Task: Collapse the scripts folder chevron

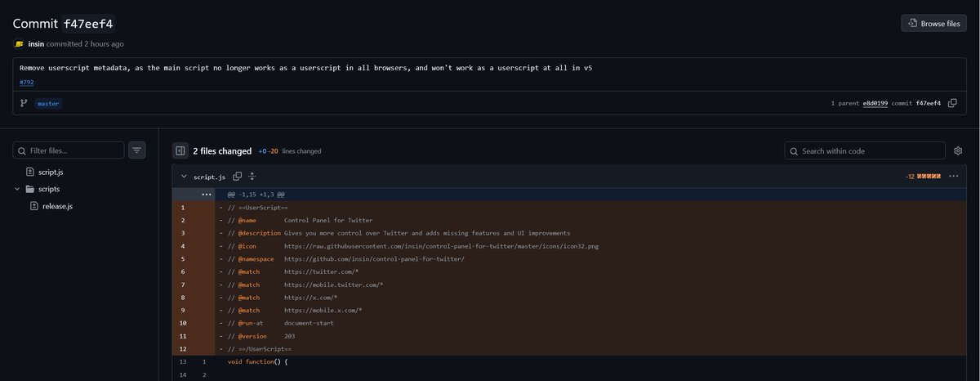Action: 17,189
